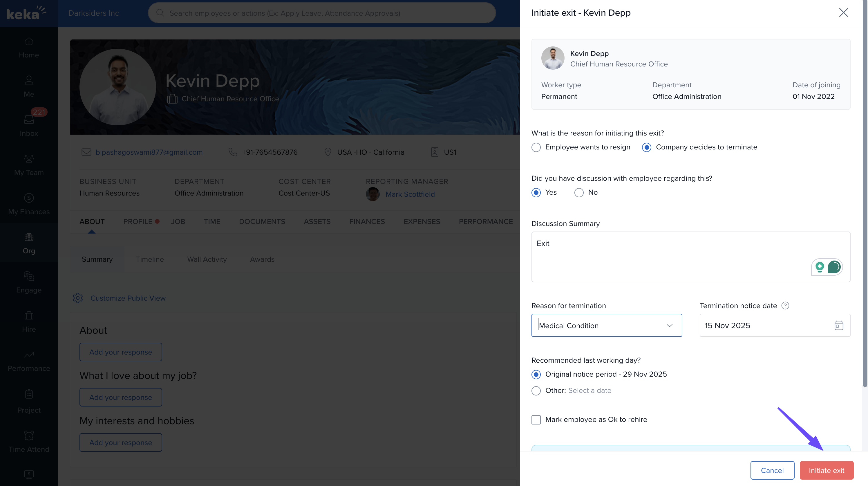Open the DOCUMENTS tab

[x=262, y=221]
